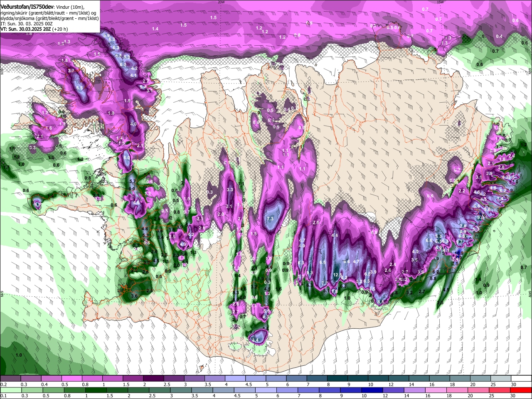Click the 25 label on rain scale

click(492, 396)
